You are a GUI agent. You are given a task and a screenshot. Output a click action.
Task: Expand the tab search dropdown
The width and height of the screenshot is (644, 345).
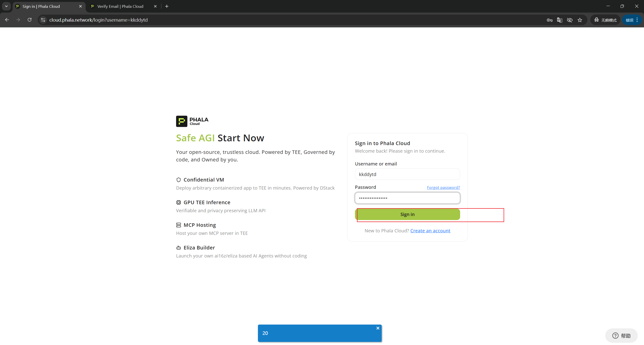6,6
